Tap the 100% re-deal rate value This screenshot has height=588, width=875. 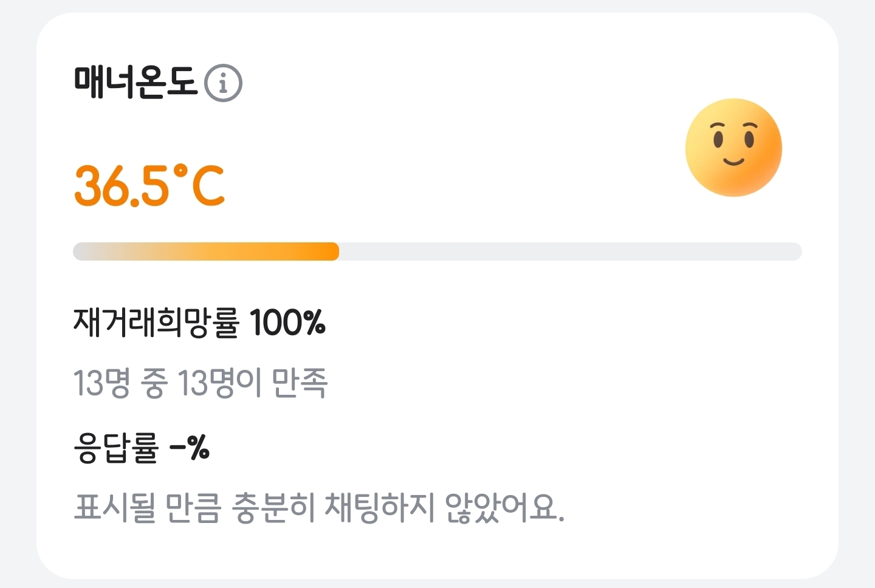point(287,323)
